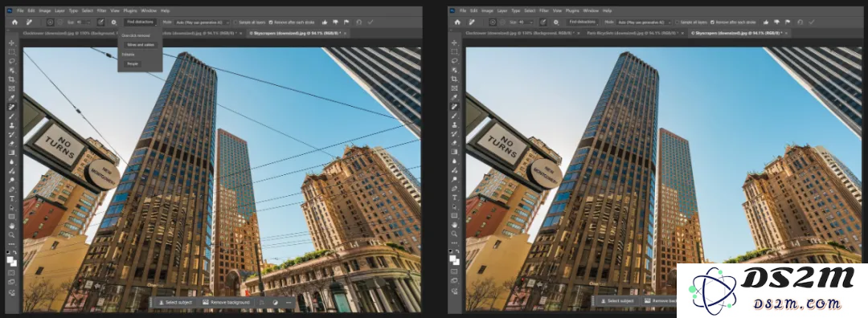The height and width of the screenshot is (318, 868).
Task: Select the Zoom tool in the right window
Action: click(454, 234)
